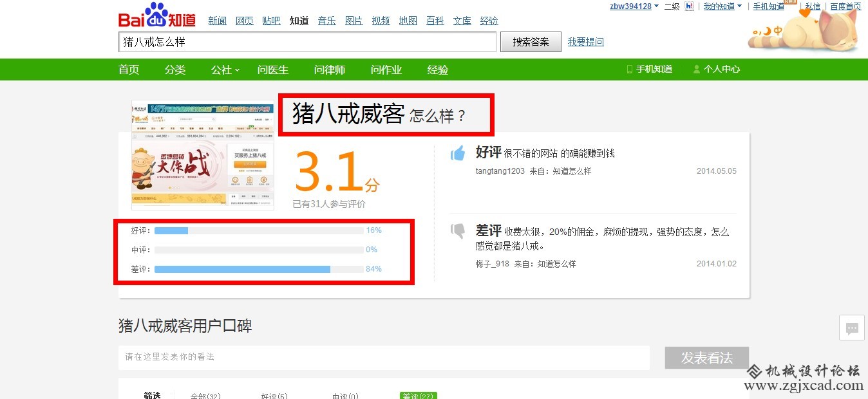Switch to the 新闻 search tab
The width and height of the screenshot is (868, 399).
[x=218, y=21]
